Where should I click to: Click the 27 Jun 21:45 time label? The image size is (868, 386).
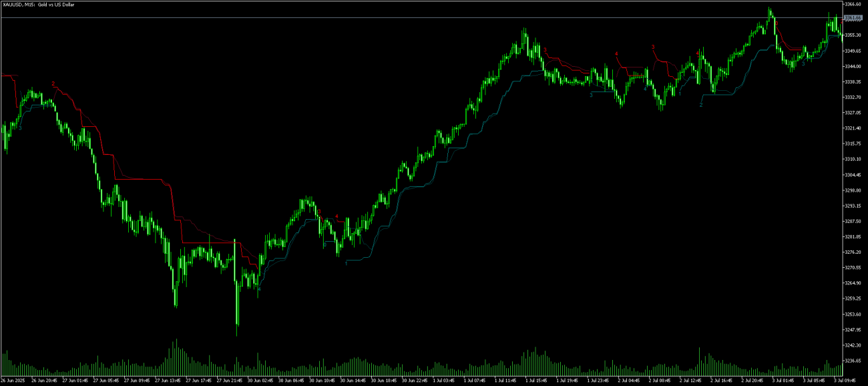(x=229, y=381)
